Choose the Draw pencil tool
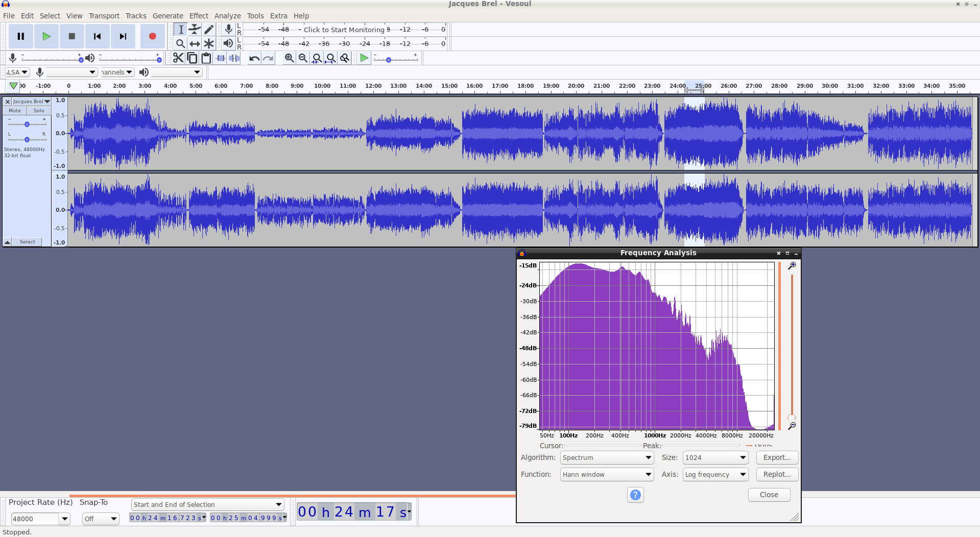This screenshot has height=537, width=980. pos(209,30)
